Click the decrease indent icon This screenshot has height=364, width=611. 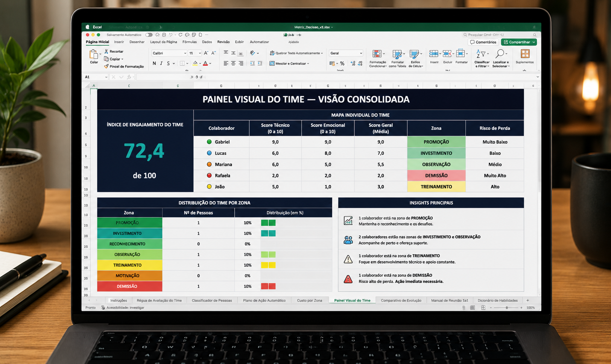[252, 64]
